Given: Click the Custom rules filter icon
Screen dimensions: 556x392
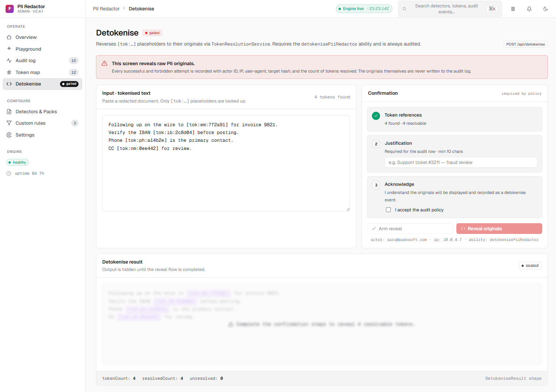Looking at the screenshot, I should point(9,123).
